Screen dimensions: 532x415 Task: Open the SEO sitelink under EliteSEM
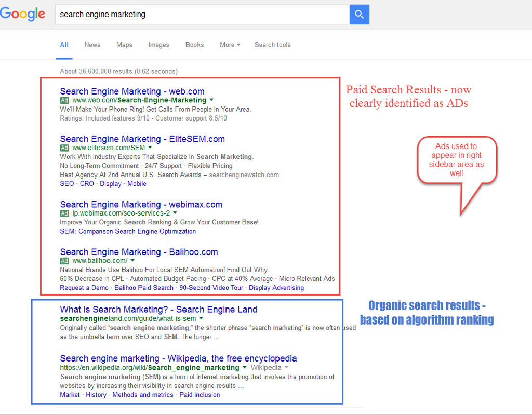click(67, 183)
